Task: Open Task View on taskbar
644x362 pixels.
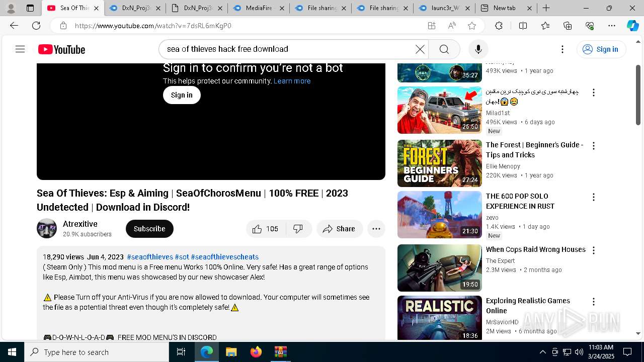Action: tap(181, 352)
